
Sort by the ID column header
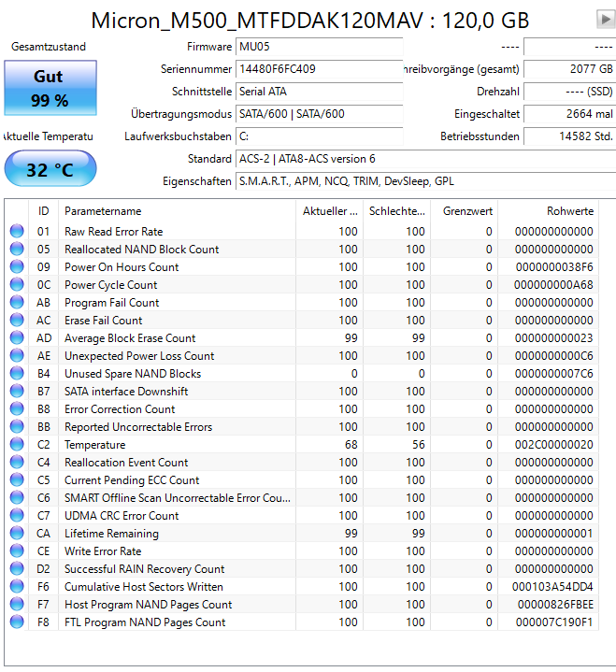coord(43,211)
